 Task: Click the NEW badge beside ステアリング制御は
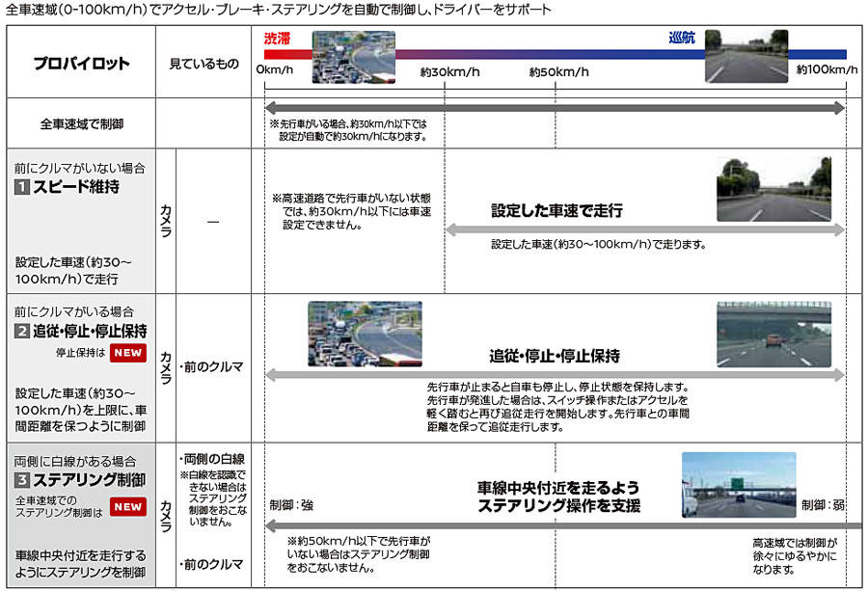[128, 506]
